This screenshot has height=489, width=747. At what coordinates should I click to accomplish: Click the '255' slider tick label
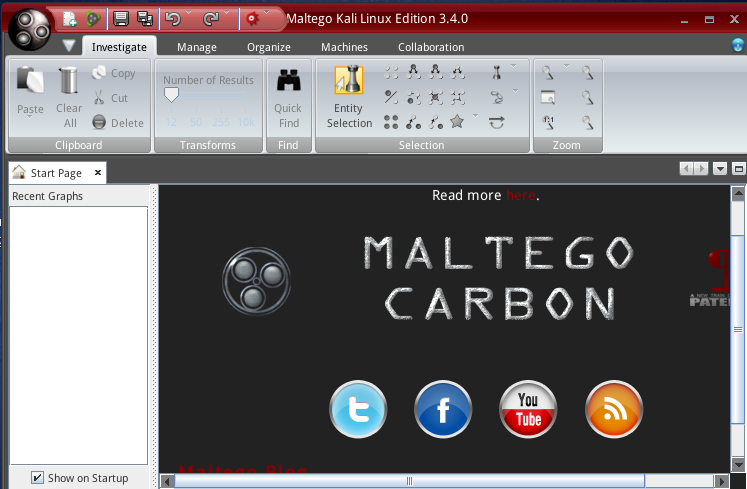(x=221, y=122)
